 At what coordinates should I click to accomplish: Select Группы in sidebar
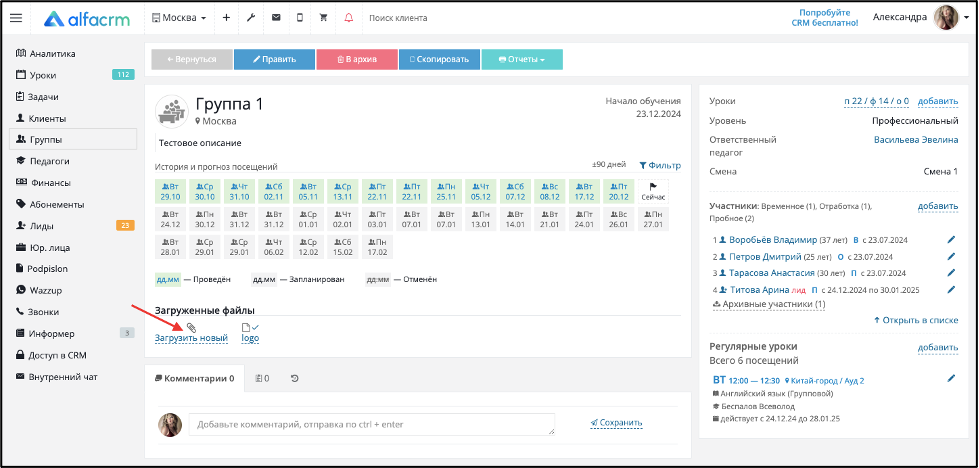coord(73,140)
